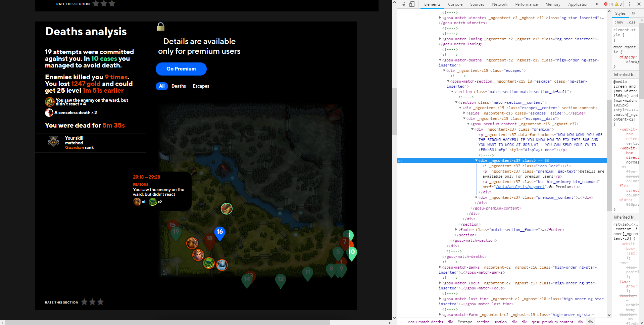Click the Elements panel scrollbar up arrow
Screen dimensions: 644x325
(x=609, y=11)
